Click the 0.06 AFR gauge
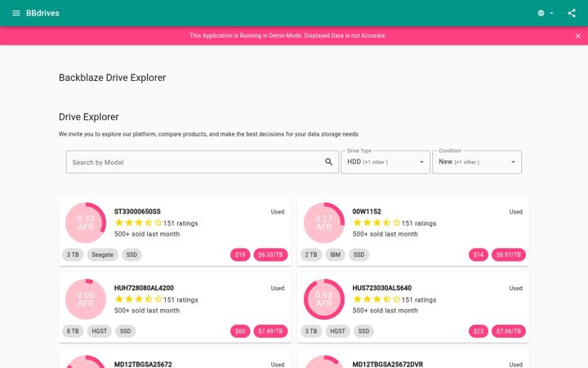Viewport: 588px width, 368px height. point(86,299)
